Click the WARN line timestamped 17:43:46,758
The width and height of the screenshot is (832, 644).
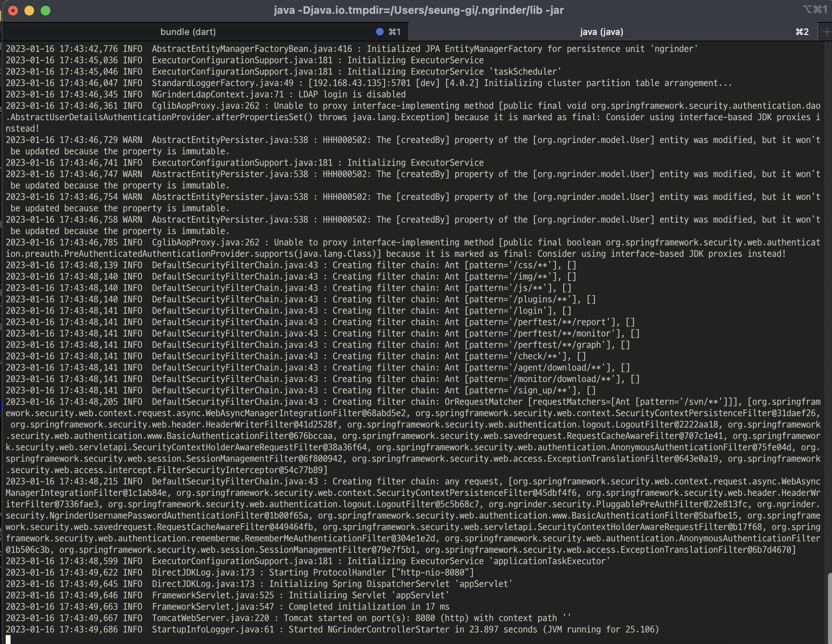coord(413,225)
